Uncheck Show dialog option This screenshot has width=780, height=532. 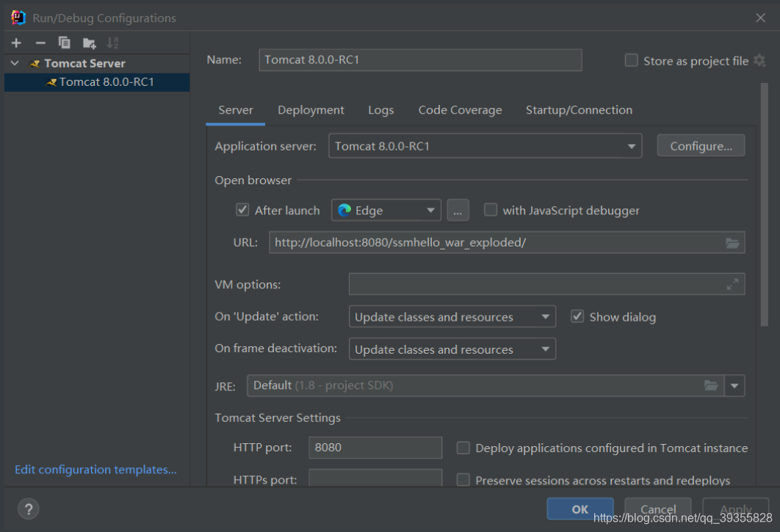tap(577, 317)
